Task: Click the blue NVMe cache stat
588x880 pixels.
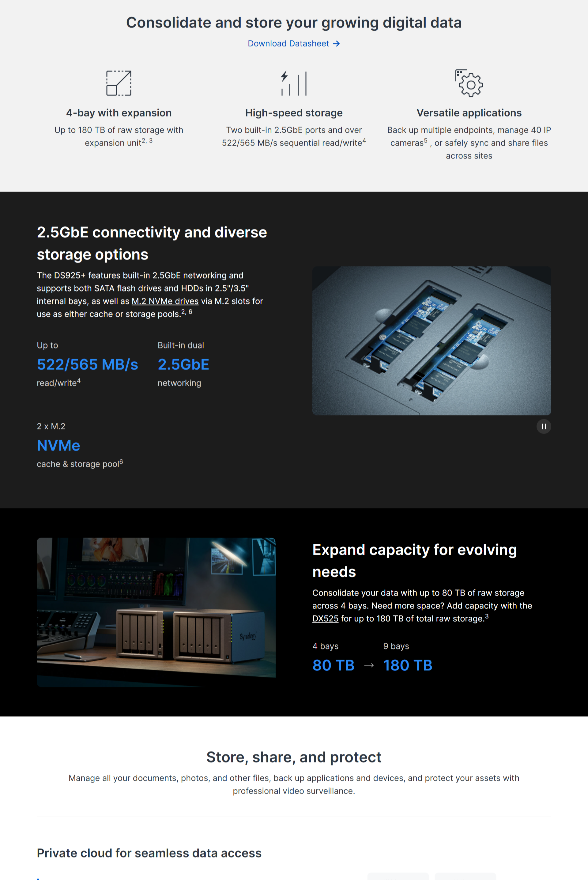Action: point(58,445)
